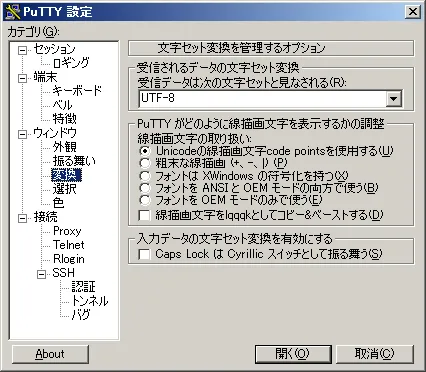
Task: Open トンネル settings under SSH
Action: click(90, 301)
